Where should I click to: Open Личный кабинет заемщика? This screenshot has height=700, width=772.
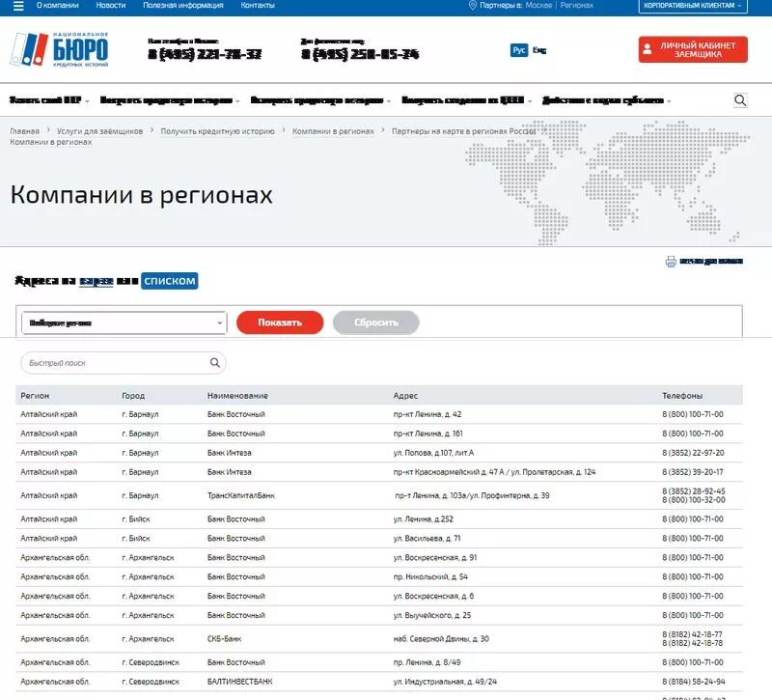click(x=693, y=49)
